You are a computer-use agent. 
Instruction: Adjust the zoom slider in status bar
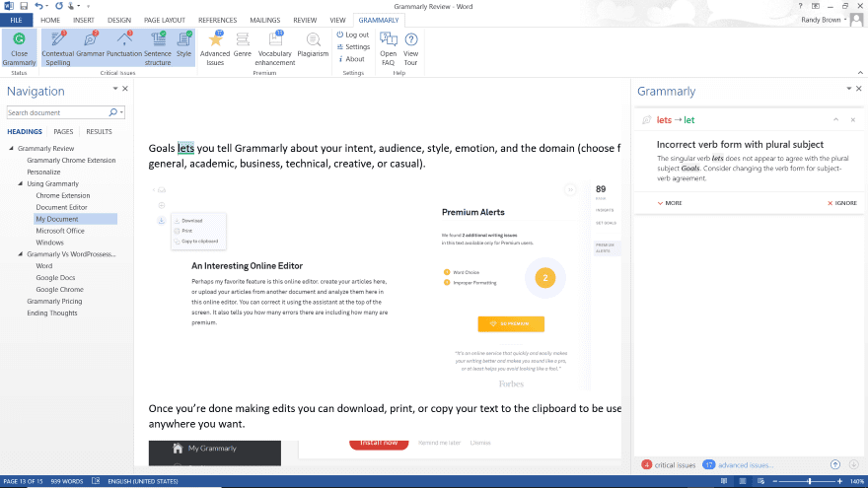click(x=810, y=480)
